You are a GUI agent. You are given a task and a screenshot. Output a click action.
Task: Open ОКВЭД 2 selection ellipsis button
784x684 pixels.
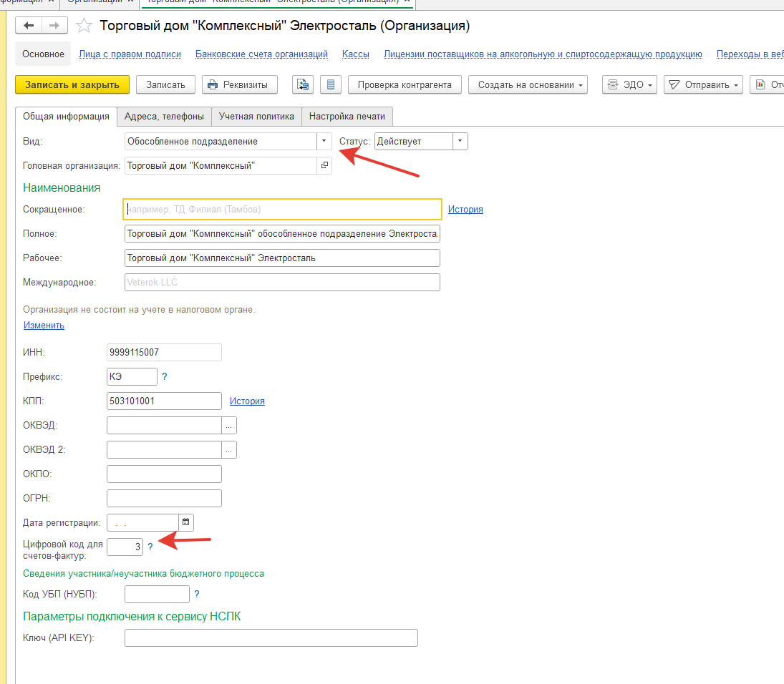click(229, 449)
